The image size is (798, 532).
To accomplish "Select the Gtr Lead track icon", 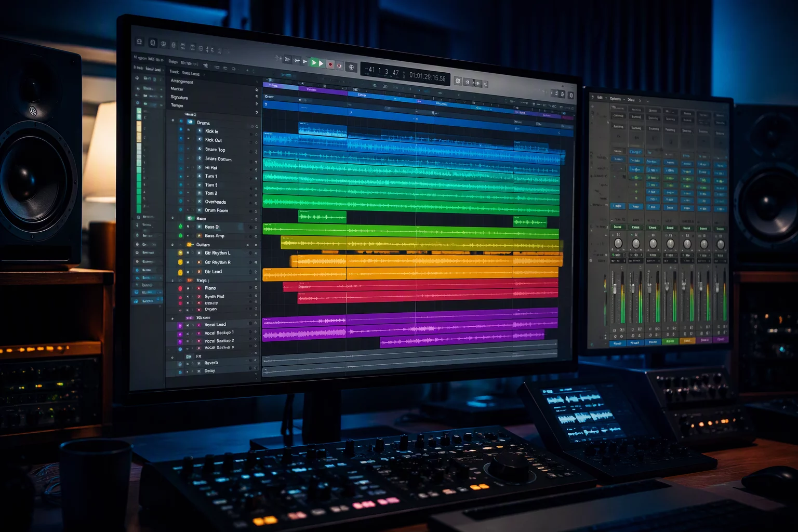I will click(x=199, y=271).
